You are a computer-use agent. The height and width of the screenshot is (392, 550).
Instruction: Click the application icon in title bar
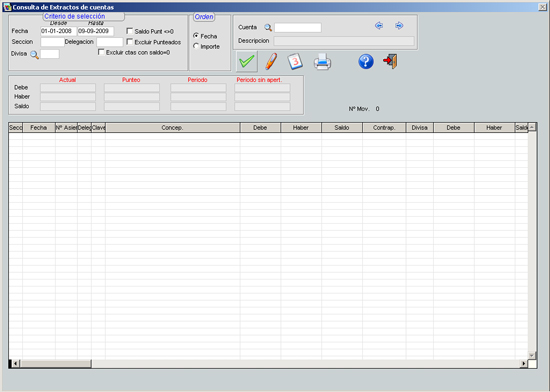coord(7,7)
